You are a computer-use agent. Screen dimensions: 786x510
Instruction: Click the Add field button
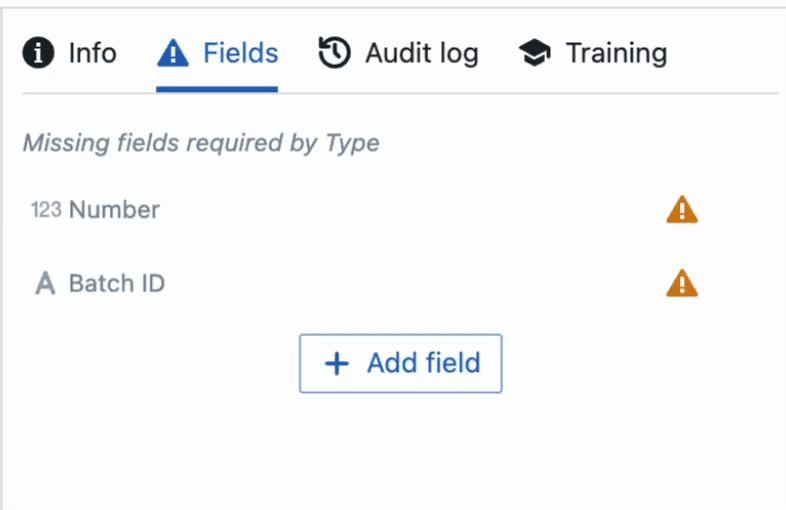point(401,364)
